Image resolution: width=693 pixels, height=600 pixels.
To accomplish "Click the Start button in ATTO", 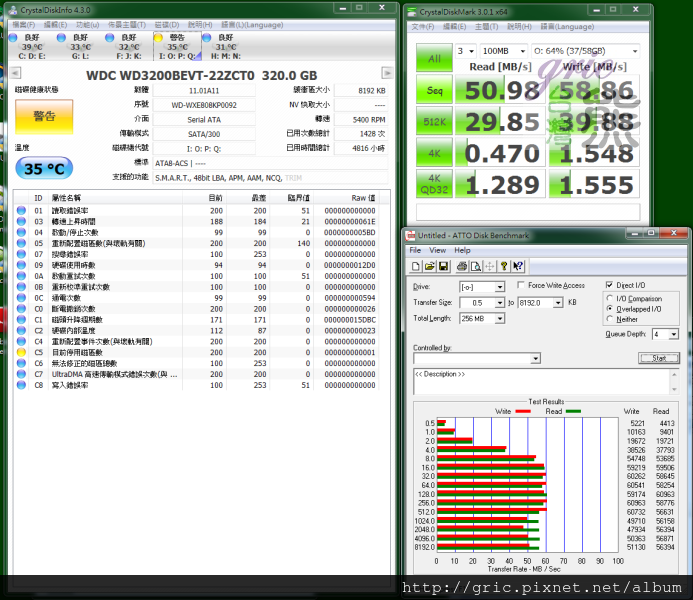I will pos(659,358).
